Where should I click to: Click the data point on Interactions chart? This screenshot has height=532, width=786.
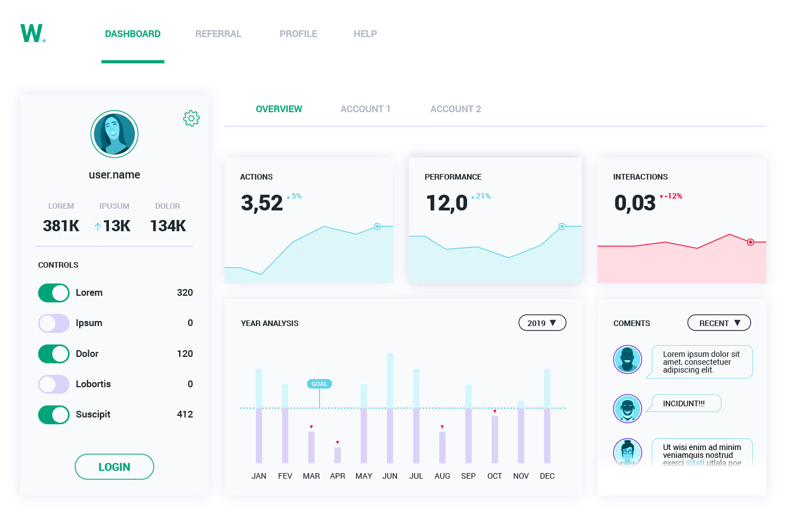pyautogui.click(x=750, y=242)
